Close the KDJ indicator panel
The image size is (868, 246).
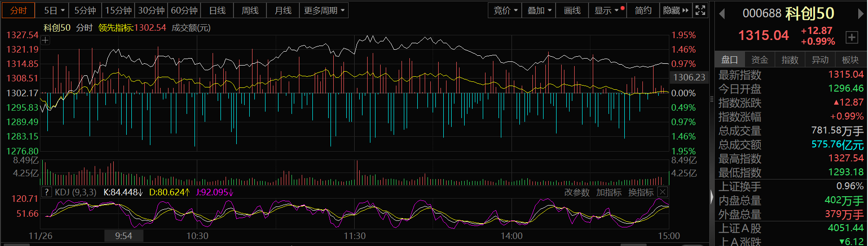pyautogui.click(x=663, y=192)
